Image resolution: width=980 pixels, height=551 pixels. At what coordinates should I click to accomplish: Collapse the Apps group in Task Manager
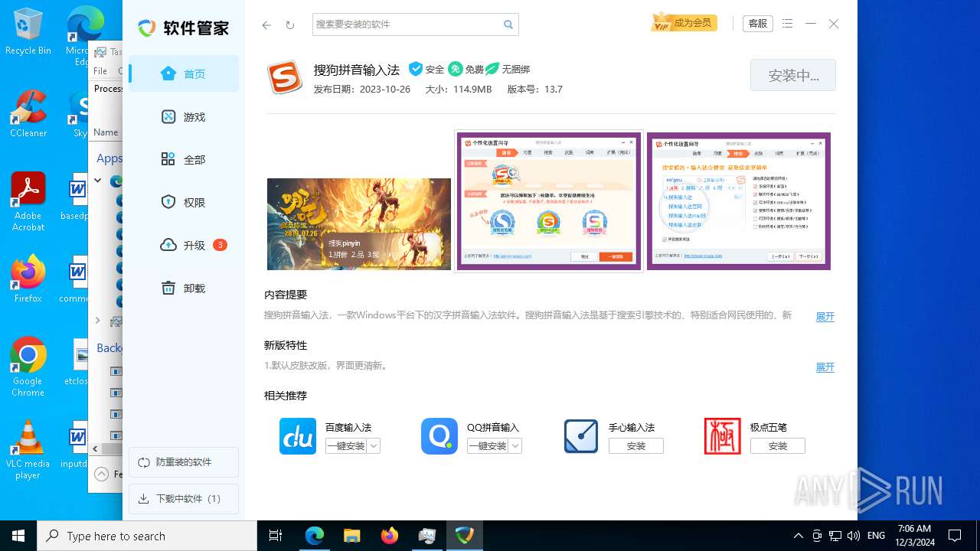(98, 181)
